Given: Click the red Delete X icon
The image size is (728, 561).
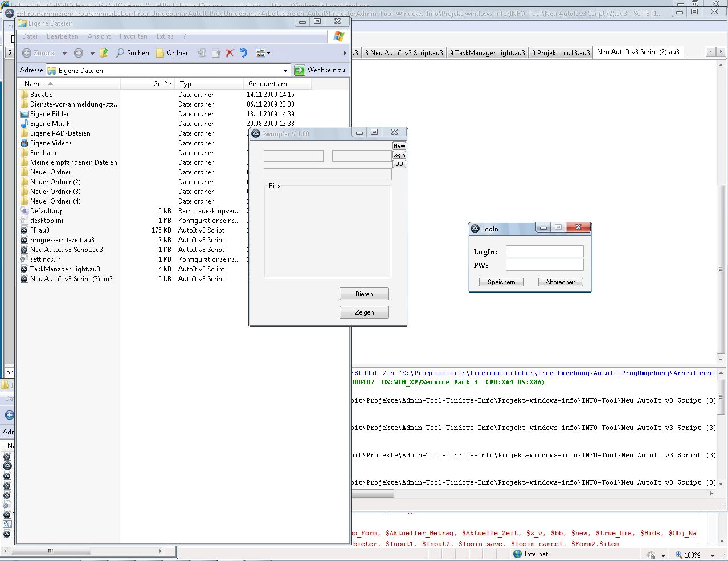Looking at the screenshot, I should tap(230, 53).
